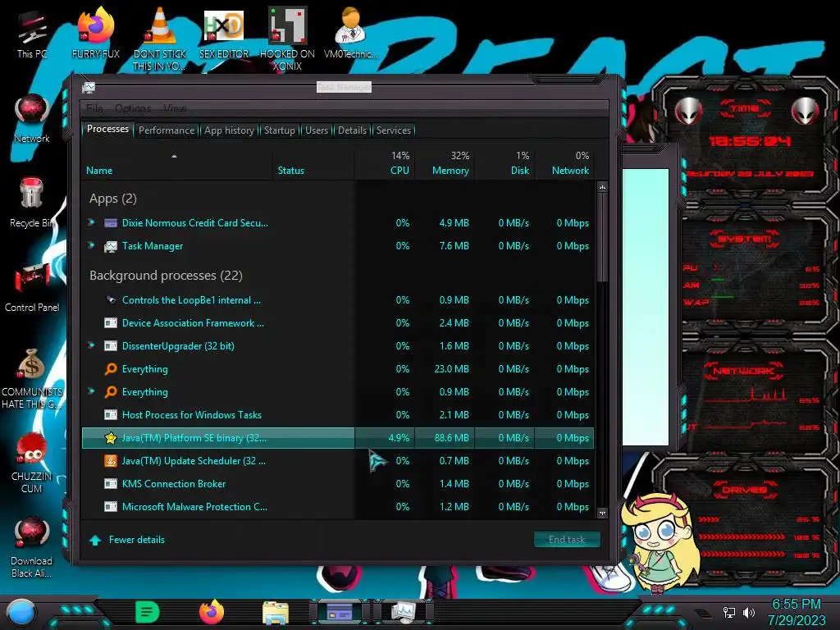Viewport: 840px width, 630px height.
Task: Click the Task Manager process row icon
Action: pyautogui.click(x=111, y=246)
